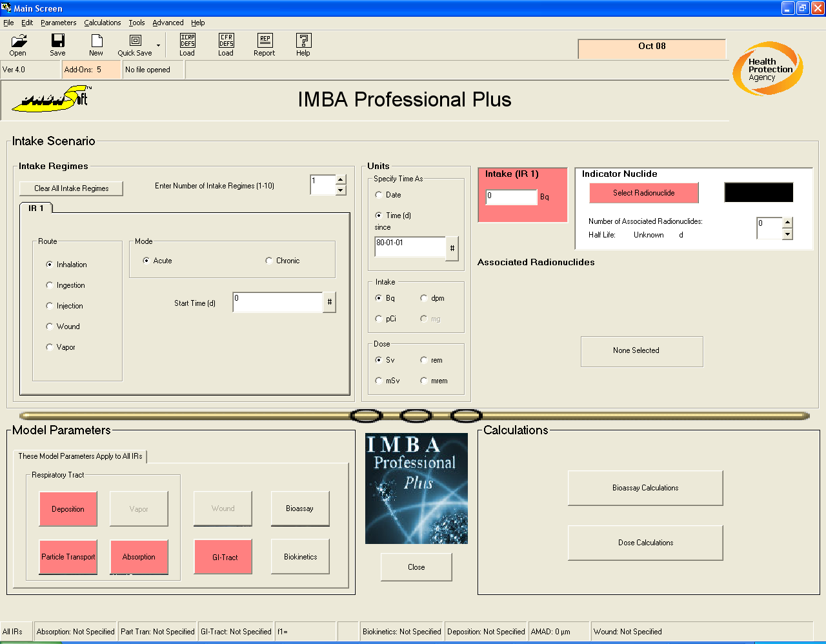The width and height of the screenshot is (826, 644).
Task: Open Absorption model parameters
Action: pos(139,557)
